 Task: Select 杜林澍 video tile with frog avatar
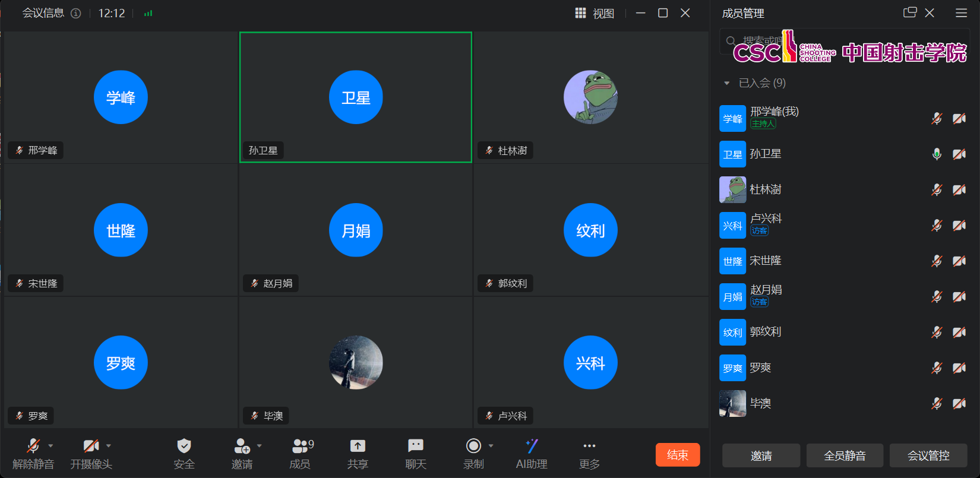(x=590, y=97)
